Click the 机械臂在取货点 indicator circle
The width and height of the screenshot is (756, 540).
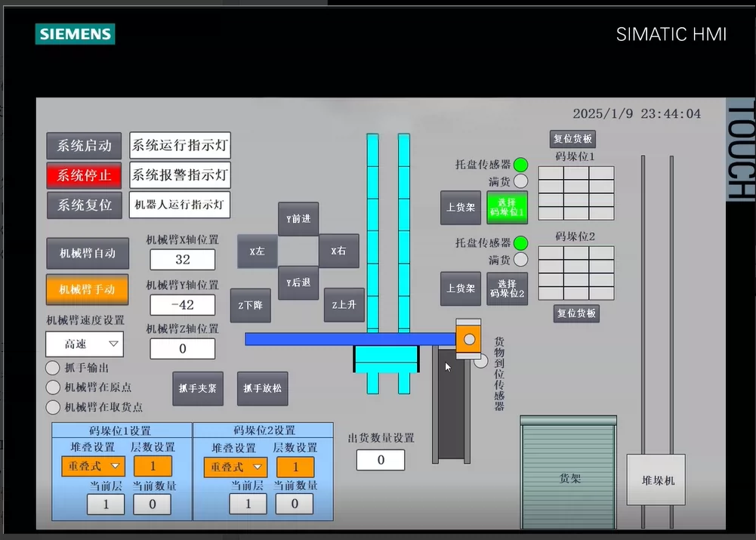[x=53, y=407]
